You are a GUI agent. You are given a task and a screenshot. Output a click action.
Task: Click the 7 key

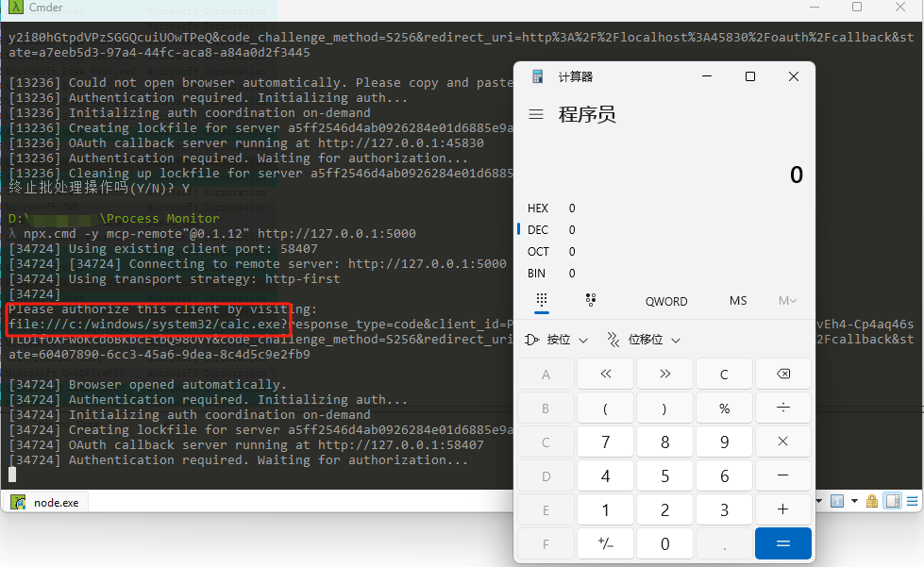605,442
